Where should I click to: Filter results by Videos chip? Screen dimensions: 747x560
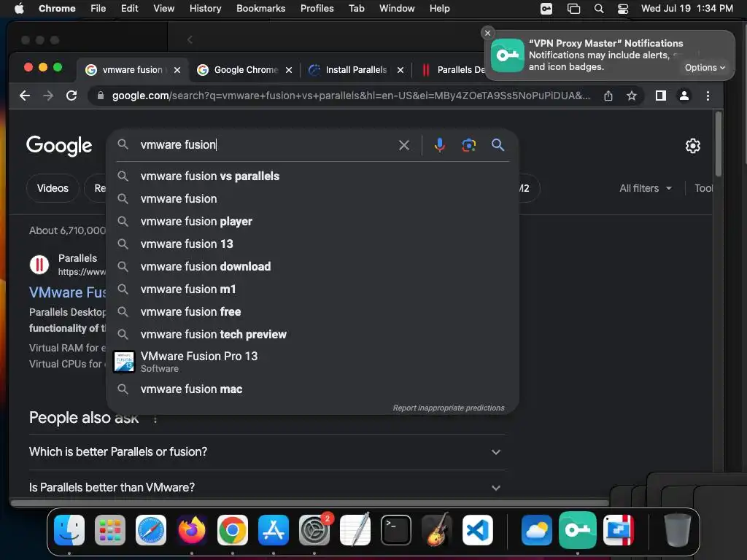(x=53, y=189)
